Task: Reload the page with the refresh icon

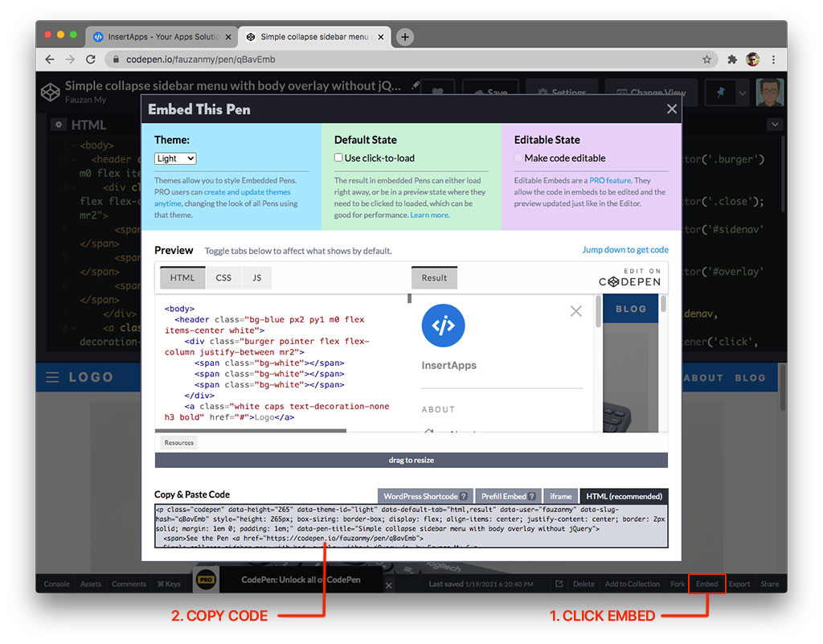Action: [x=91, y=59]
